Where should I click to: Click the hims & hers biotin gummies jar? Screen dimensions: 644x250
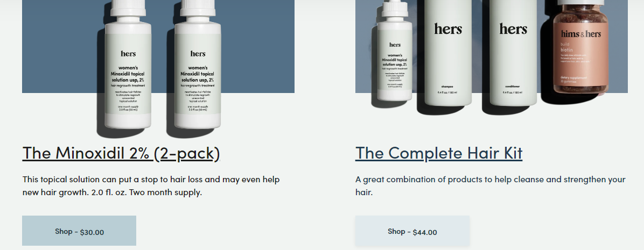tap(581, 47)
